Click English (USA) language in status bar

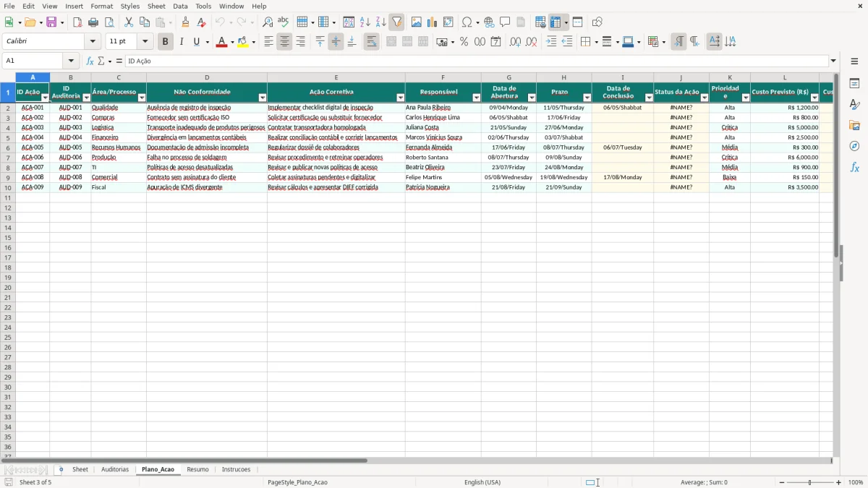tap(482, 482)
